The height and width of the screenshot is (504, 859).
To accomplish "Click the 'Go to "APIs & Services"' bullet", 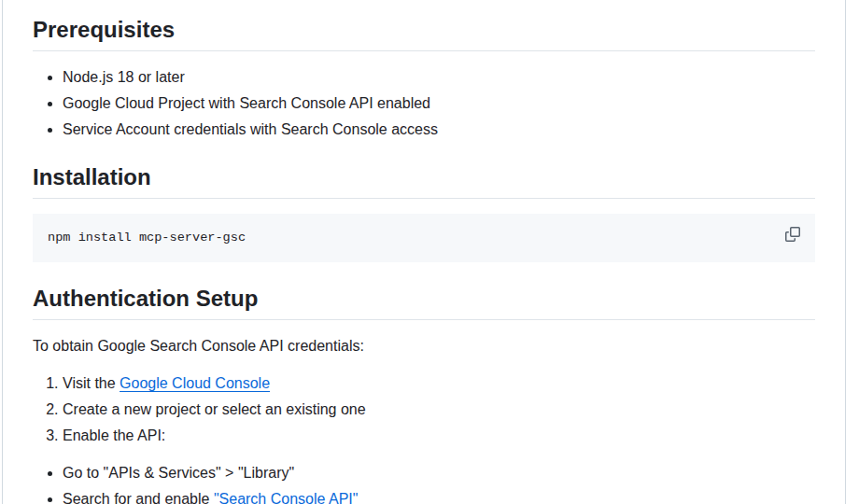I will click(x=178, y=472).
